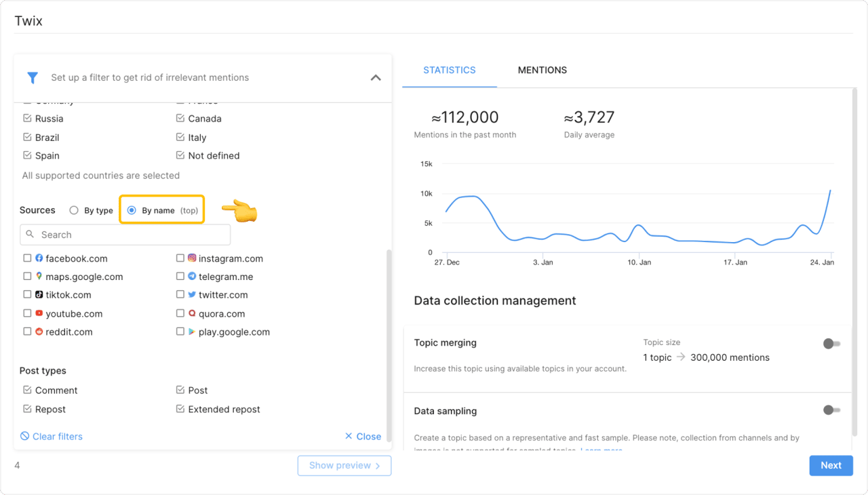Click the blue funnel filter icon
868x495 pixels.
pyautogui.click(x=32, y=77)
